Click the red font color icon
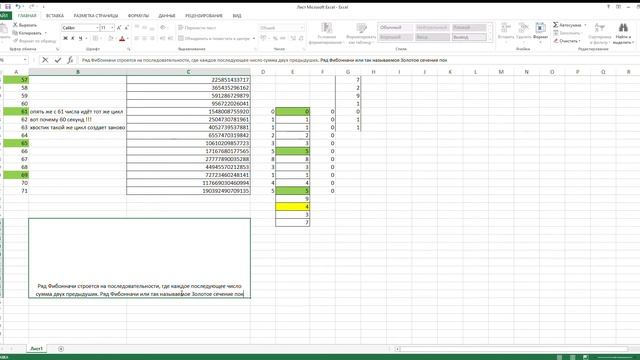Viewport: 640px width, 360px height. point(122,38)
